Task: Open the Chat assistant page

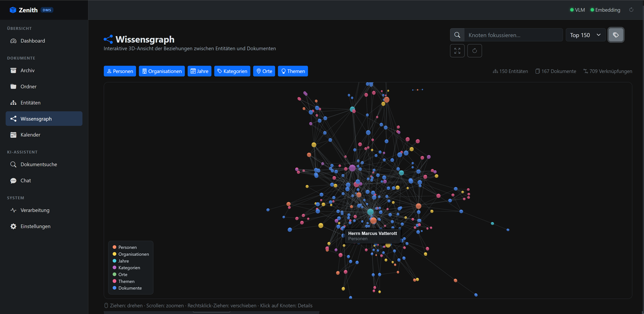Action: click(44, 181)
